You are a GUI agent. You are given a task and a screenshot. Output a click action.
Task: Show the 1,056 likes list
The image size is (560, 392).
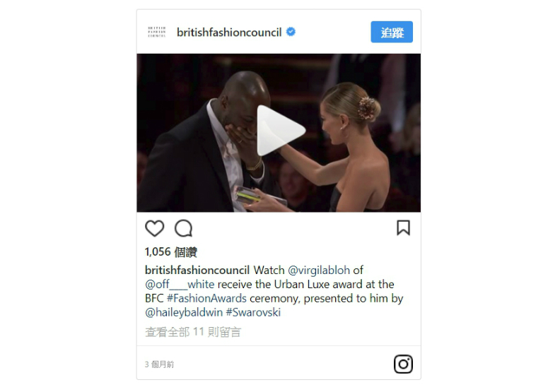point(171,252)
